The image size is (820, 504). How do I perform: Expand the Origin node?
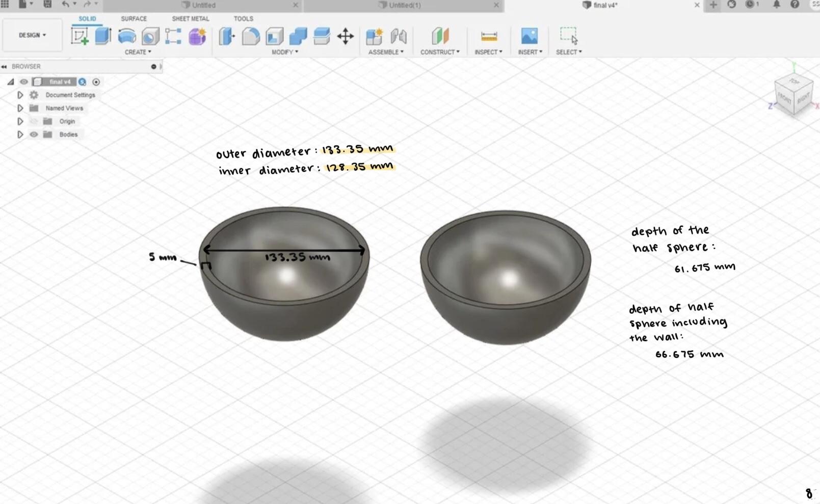click(x=20, y=121)
